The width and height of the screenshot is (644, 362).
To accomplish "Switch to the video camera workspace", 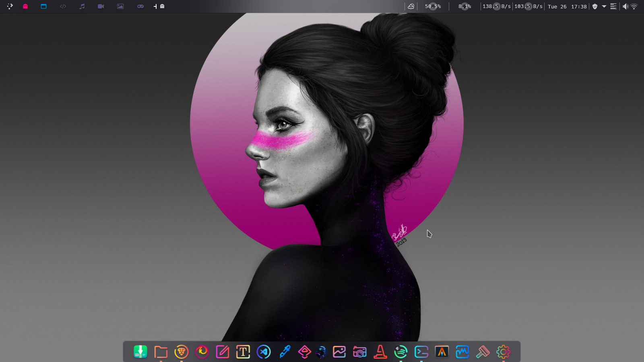I will (101, 6).
